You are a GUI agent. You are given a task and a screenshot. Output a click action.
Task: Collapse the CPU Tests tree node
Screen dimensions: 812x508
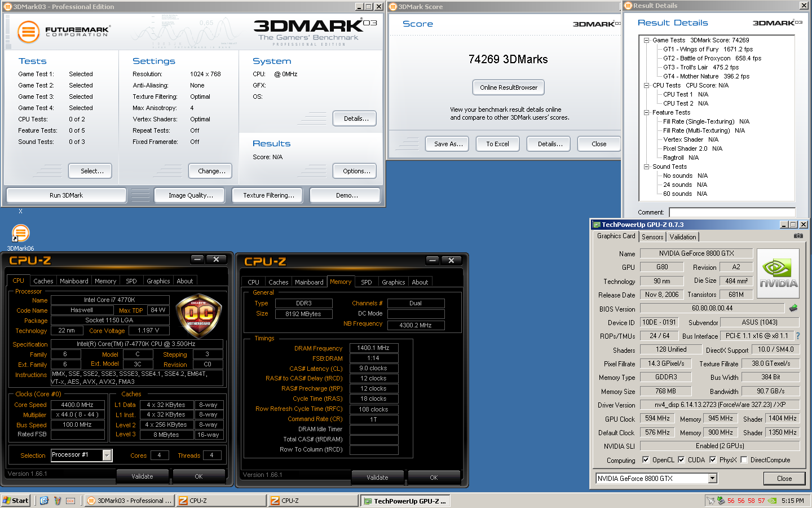click(x=647, y=85)
